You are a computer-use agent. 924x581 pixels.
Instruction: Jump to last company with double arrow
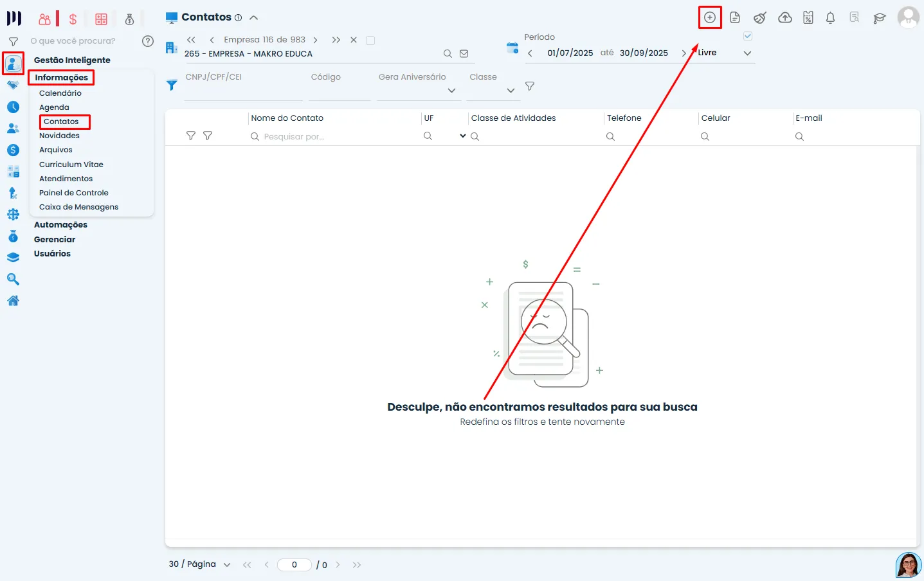tap(336, 40)
